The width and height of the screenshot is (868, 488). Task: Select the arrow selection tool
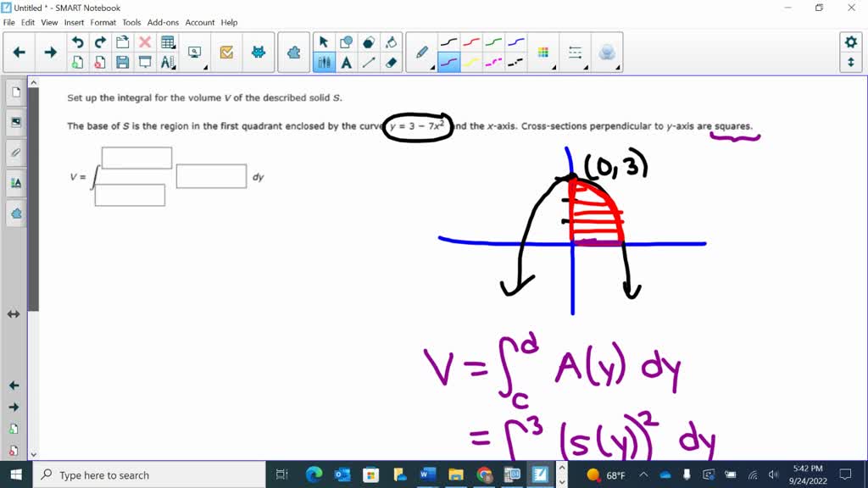pos(323,42)
